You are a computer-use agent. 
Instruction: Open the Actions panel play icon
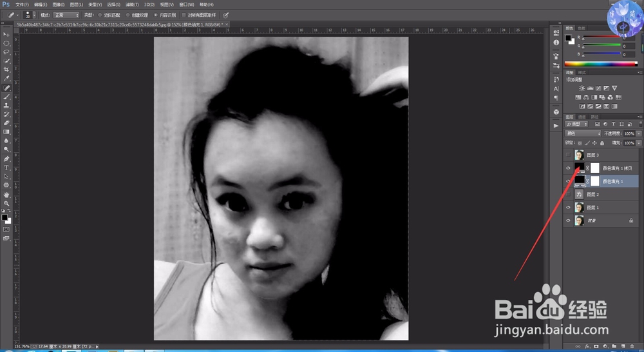click(556, 126)
